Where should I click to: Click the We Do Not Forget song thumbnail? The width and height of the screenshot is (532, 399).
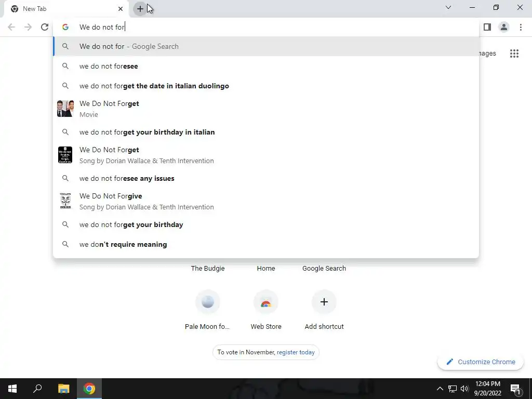tap(65, 155)
